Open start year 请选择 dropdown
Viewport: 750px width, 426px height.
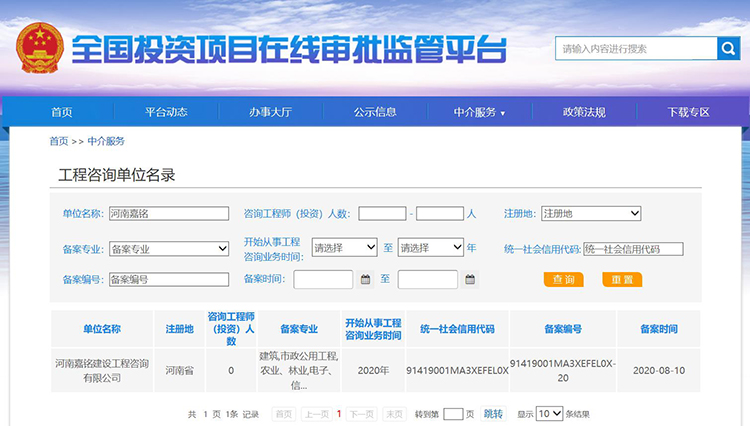[344, 248]
